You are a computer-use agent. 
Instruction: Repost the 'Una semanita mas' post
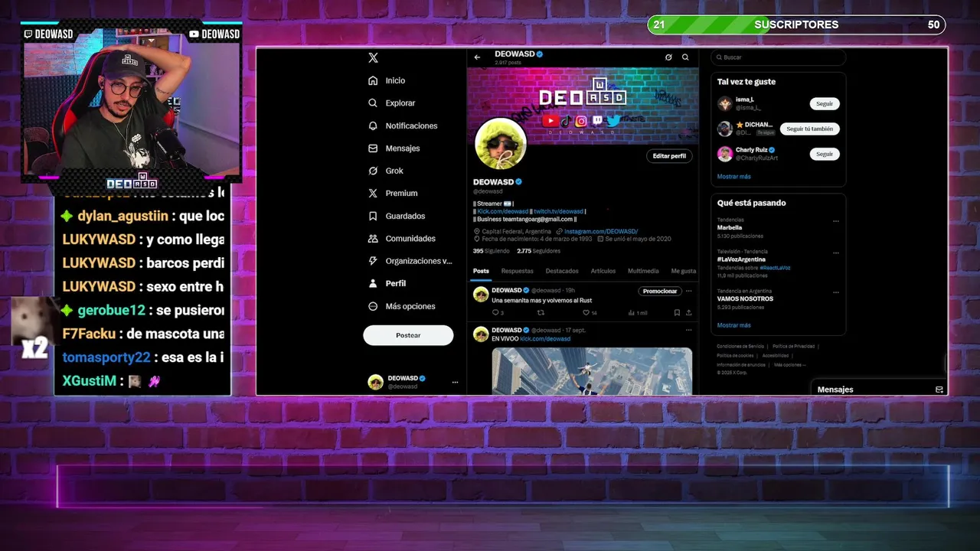(x=541, y=312)
